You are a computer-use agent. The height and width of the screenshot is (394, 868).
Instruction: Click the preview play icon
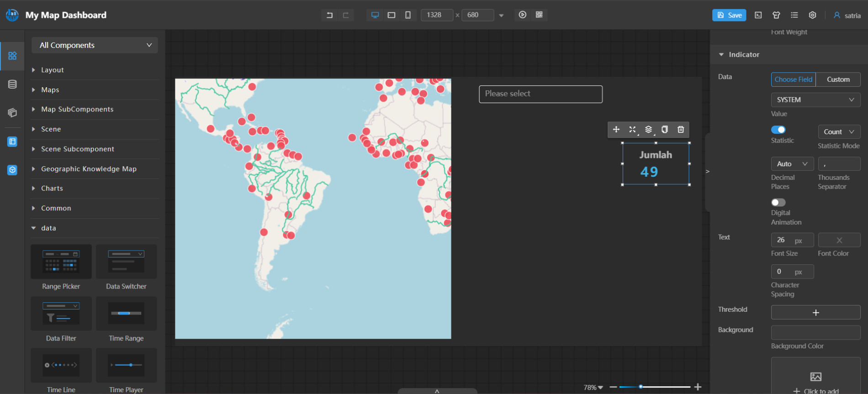click(523, 15)
